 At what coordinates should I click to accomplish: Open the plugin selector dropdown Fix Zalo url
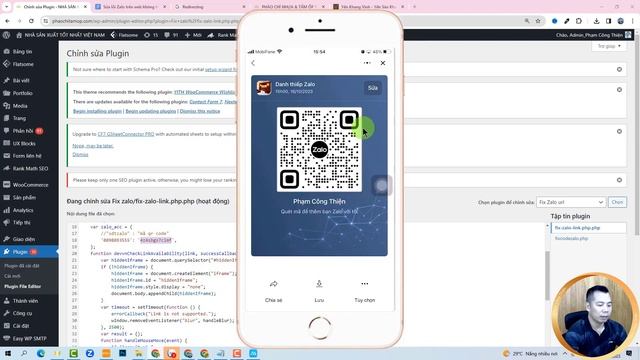tap(570, 202)
